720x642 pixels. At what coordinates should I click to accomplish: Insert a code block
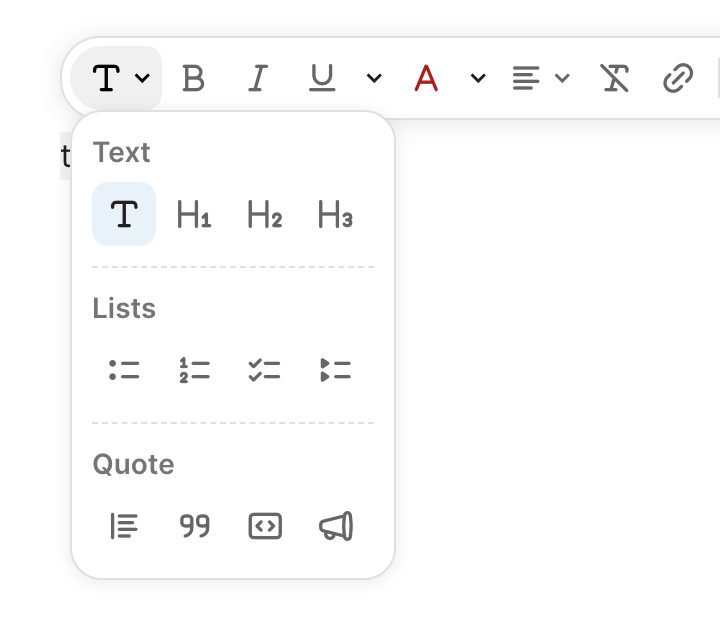pos(264,526)
